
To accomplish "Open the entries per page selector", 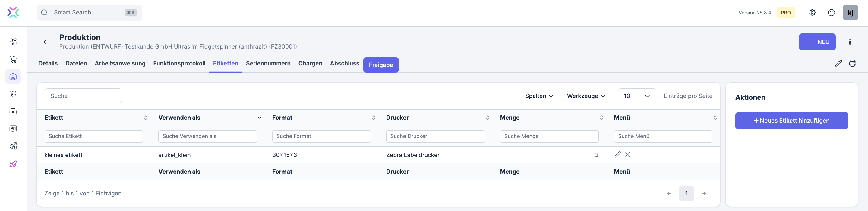I will [636, 96].
